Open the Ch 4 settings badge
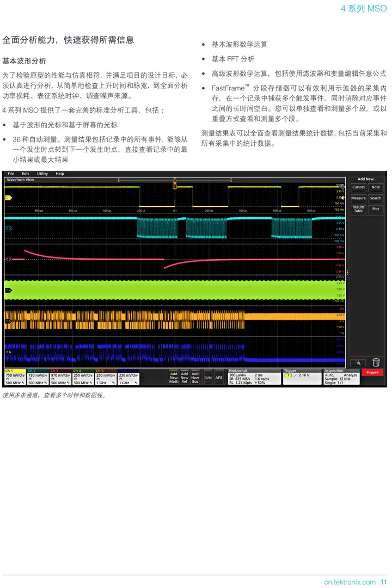The height and width of the screenshot is (588, 392). [x=83, y=377]
